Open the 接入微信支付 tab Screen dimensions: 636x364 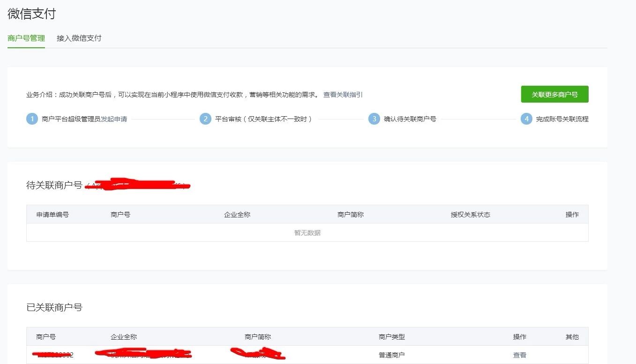point(79,38)
